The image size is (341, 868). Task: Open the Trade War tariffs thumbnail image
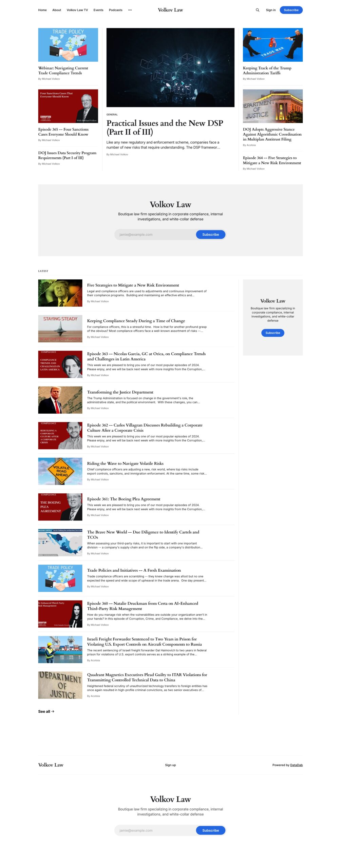click(x=273, y=45)
